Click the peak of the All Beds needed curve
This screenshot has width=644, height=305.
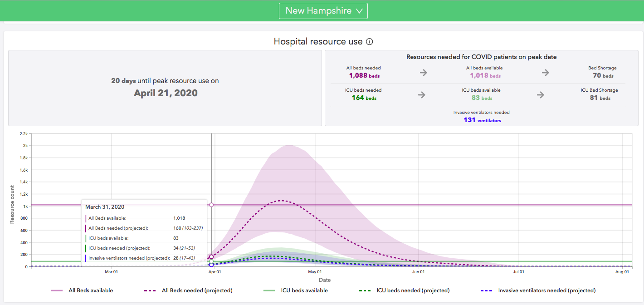pyautogui.click(x=282, y=201)
